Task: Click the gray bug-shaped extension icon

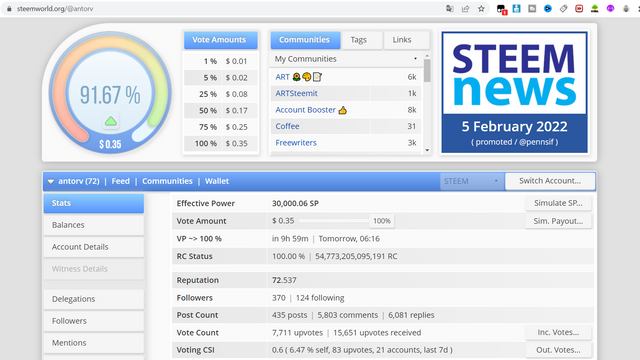Action: (626, 9)
